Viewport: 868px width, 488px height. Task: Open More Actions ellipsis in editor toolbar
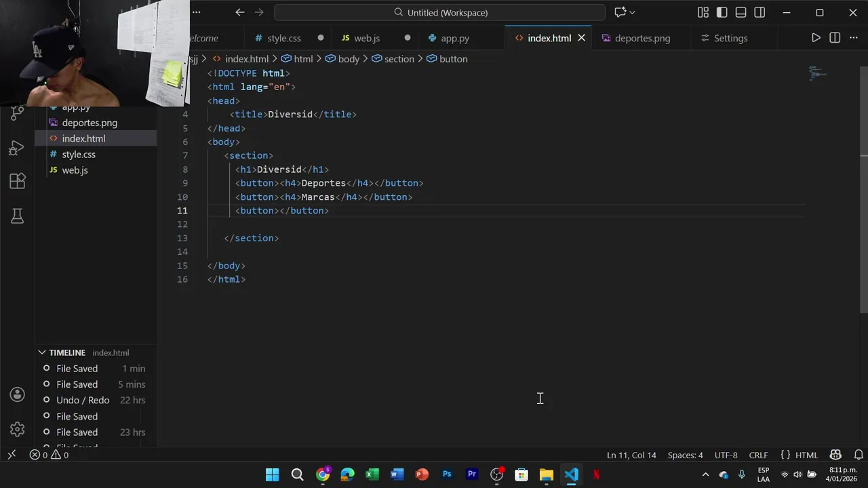[854, 38]
